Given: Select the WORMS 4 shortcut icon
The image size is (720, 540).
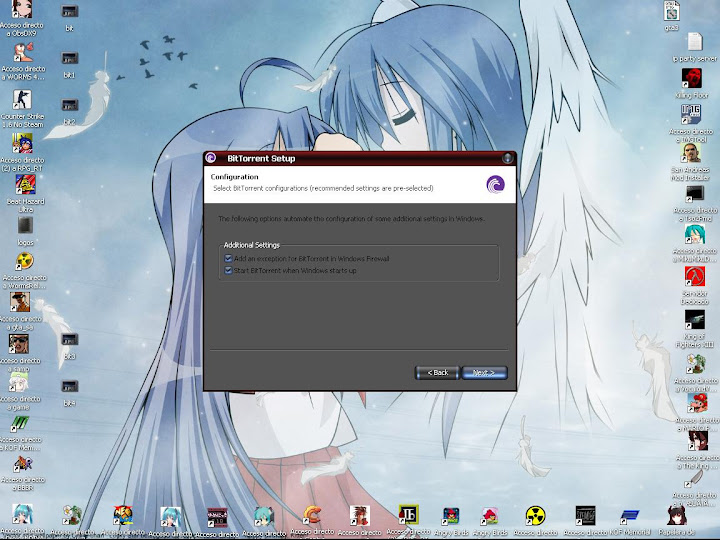Looking at the screenshot, I should coord(22,53).
